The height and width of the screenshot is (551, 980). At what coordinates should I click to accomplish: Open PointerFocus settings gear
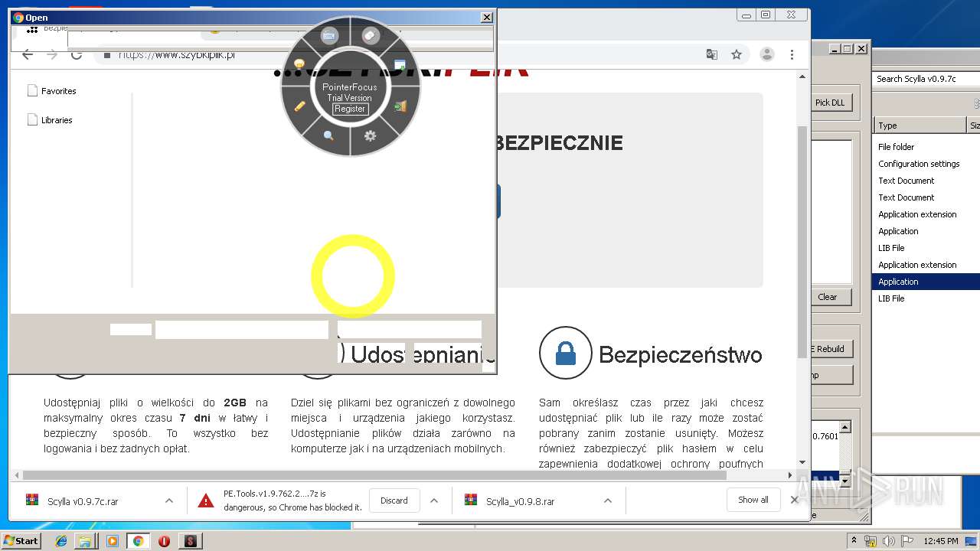[x=371, y=135]
